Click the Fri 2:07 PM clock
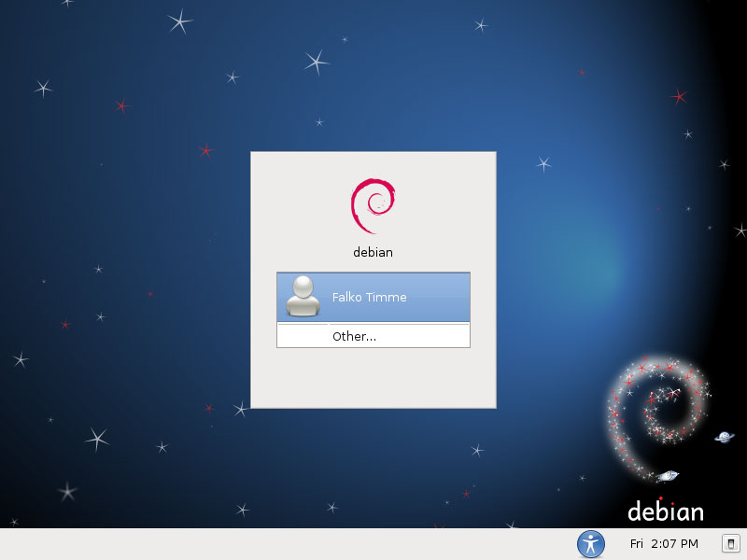 664,544
